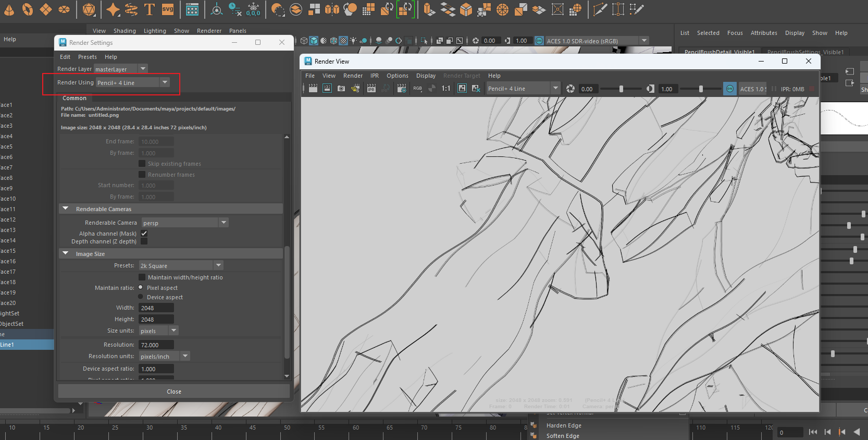
Task: Click the exposure slider handle in Render View
Action: 621,89
